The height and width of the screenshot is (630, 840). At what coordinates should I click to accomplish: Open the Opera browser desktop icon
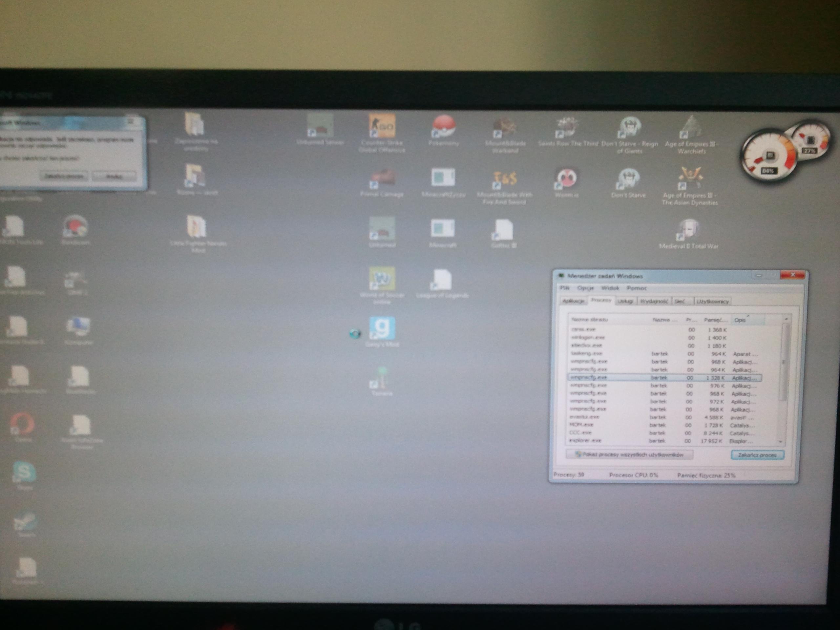22,423
